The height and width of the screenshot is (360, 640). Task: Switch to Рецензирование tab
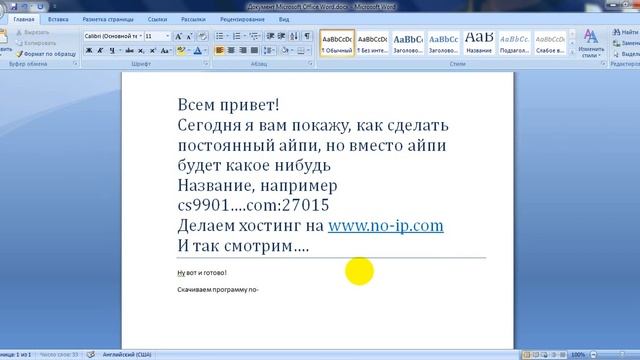click(x=242, y=19)
